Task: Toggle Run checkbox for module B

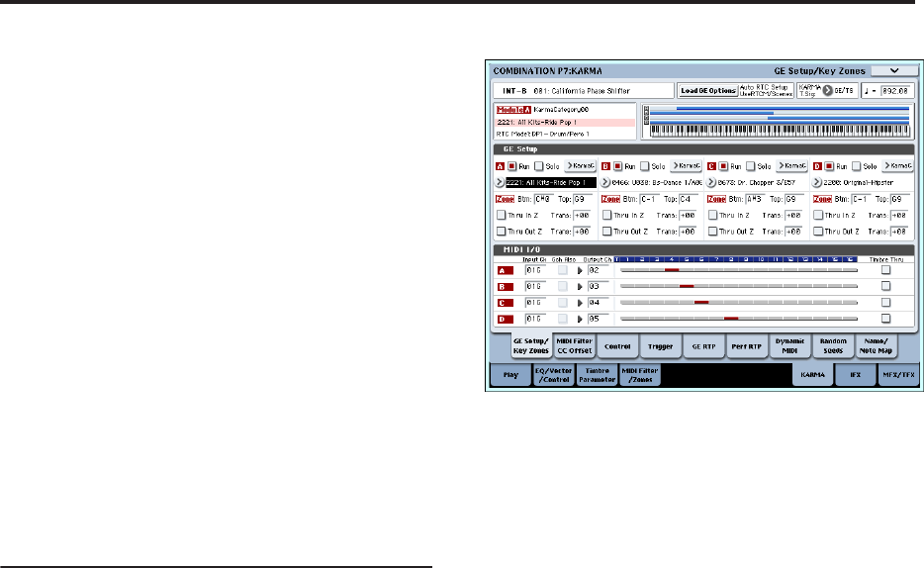Action: click(x=617, y=167)
